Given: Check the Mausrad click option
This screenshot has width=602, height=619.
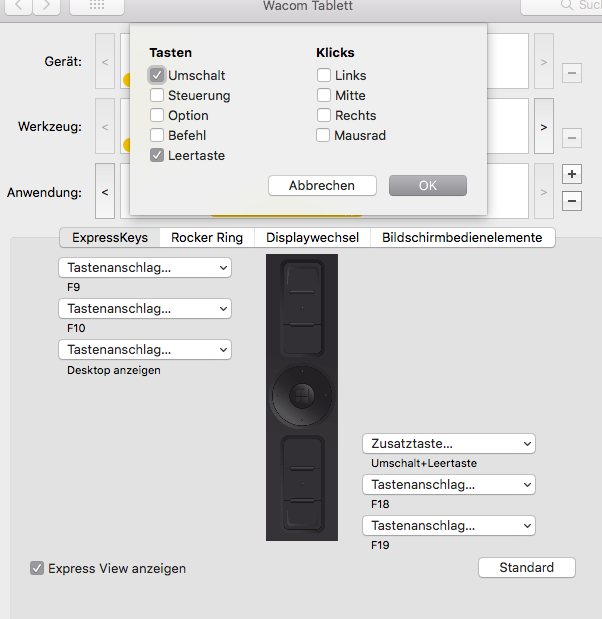Looking at the screenshot, I should [323, 135].
